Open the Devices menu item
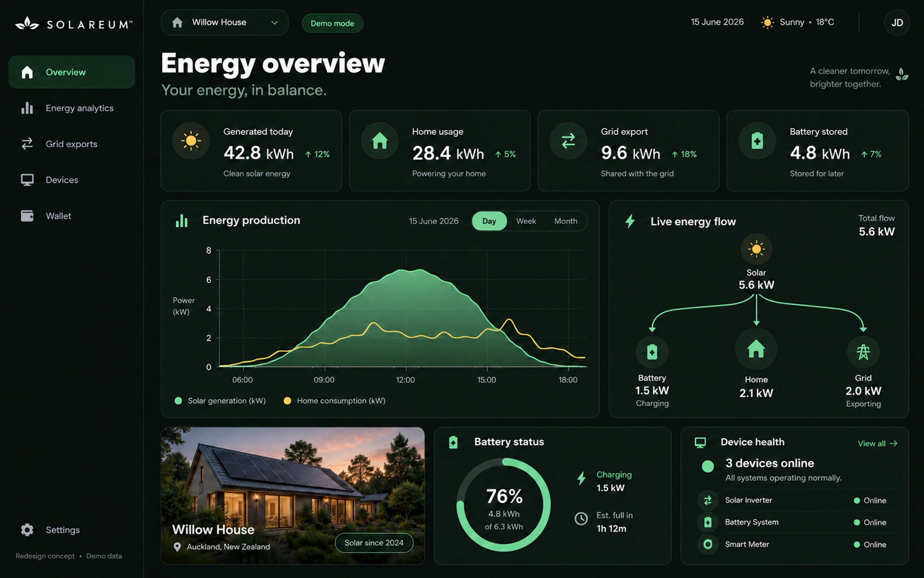 coord(72,180)
